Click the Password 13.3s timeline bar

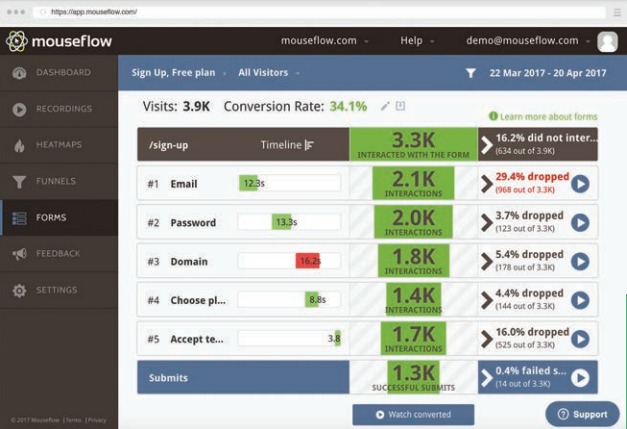[x=281, y=222]
